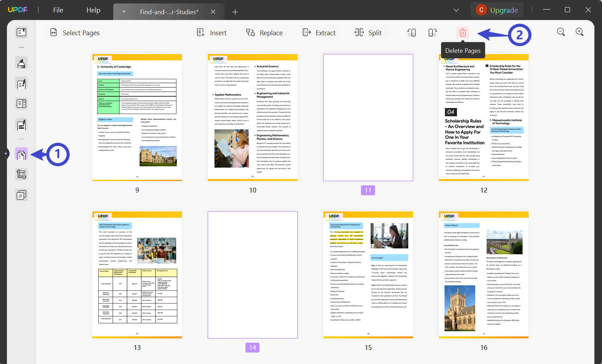Click the red Delete Pages trash icon

coord(462,33)
